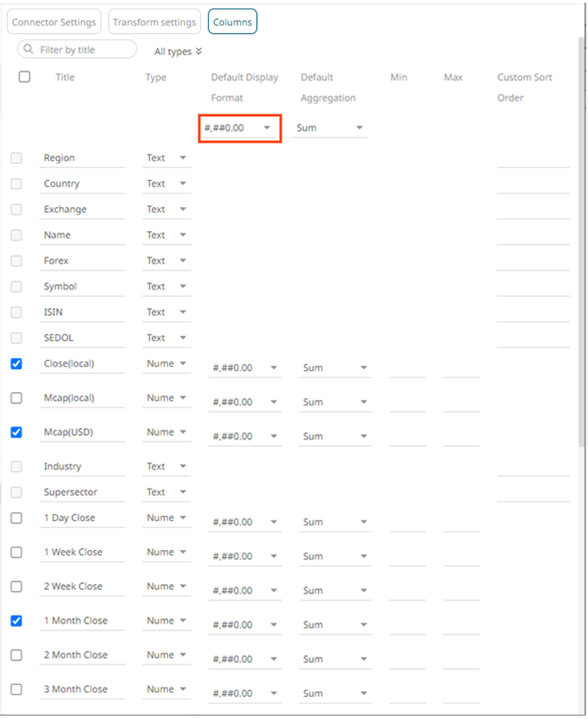Open the 1 Day Close format dropdown

click(x=244, y=522)
